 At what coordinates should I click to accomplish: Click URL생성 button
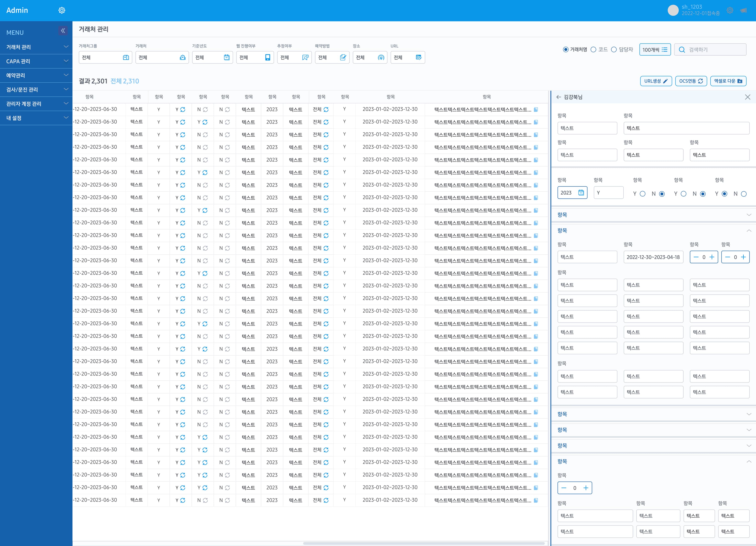point(656,81)
